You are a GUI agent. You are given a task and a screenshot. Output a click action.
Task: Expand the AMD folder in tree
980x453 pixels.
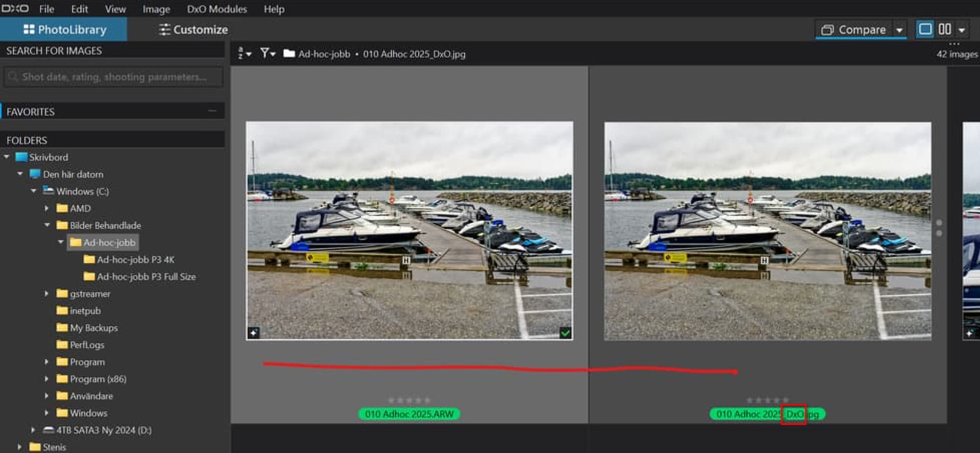click(46, 208)
